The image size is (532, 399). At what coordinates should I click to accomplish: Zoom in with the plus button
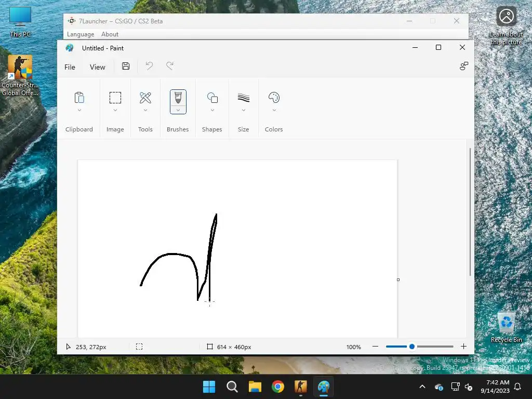coord(463,347)
